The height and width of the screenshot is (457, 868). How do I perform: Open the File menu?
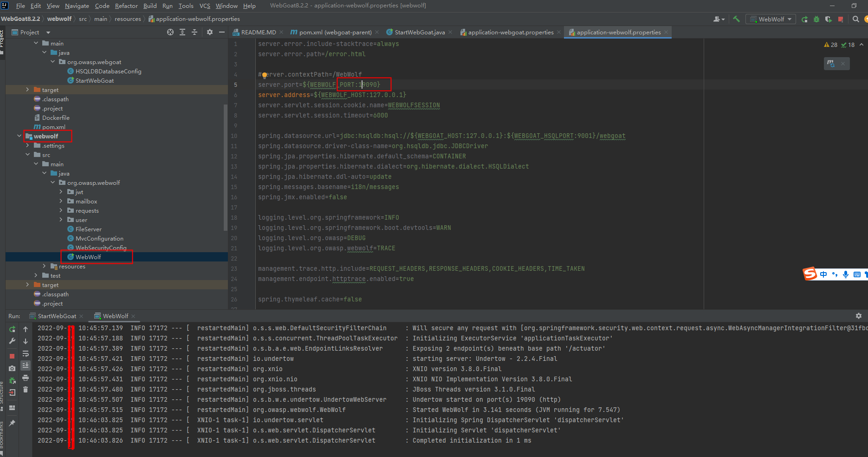[20, 6]
